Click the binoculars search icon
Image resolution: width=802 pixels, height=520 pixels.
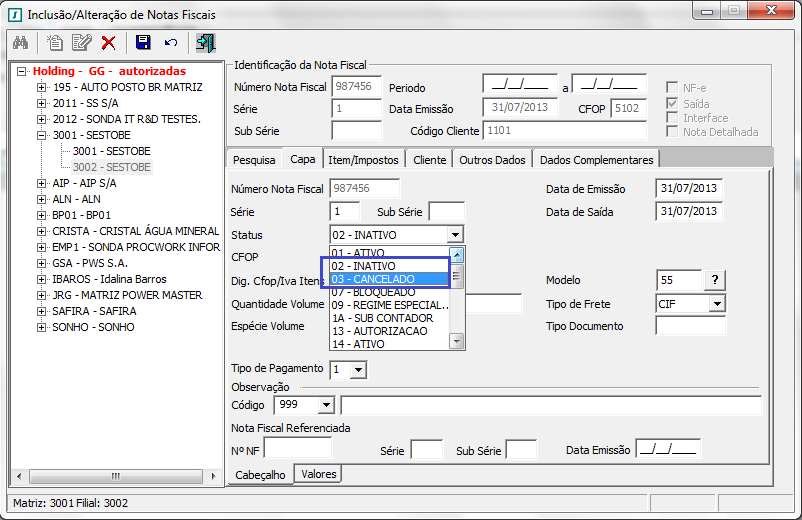pyautogui.click(x=19, y=42)
